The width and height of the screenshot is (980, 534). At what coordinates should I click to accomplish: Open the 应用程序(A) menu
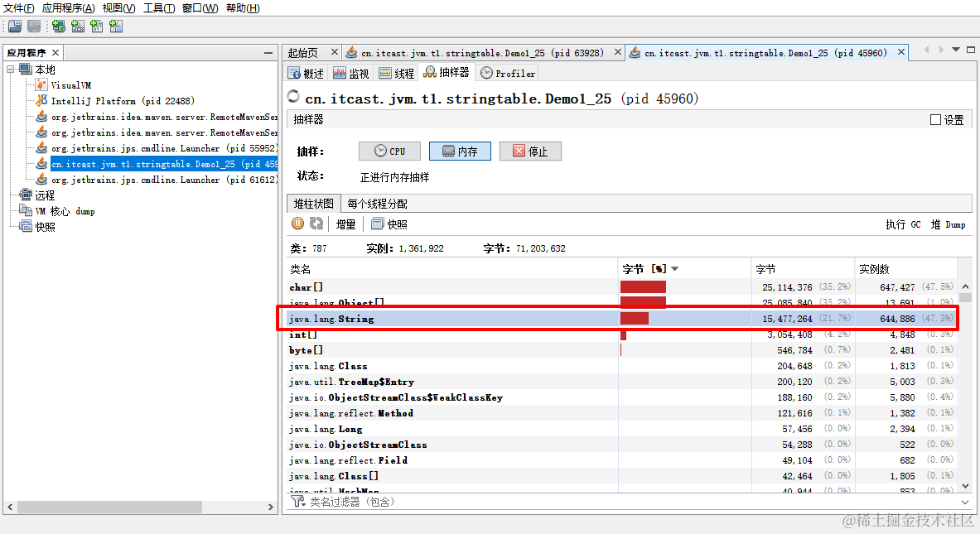[68, 8]
